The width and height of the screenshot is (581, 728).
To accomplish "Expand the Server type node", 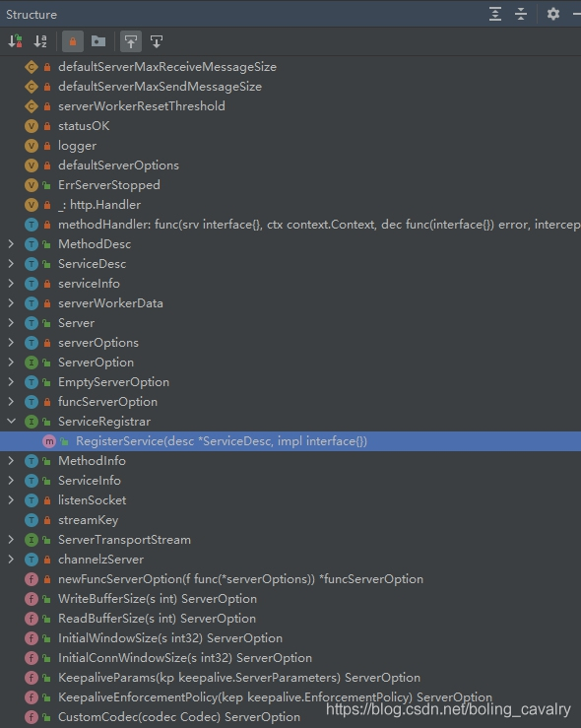I will point(11,323).
